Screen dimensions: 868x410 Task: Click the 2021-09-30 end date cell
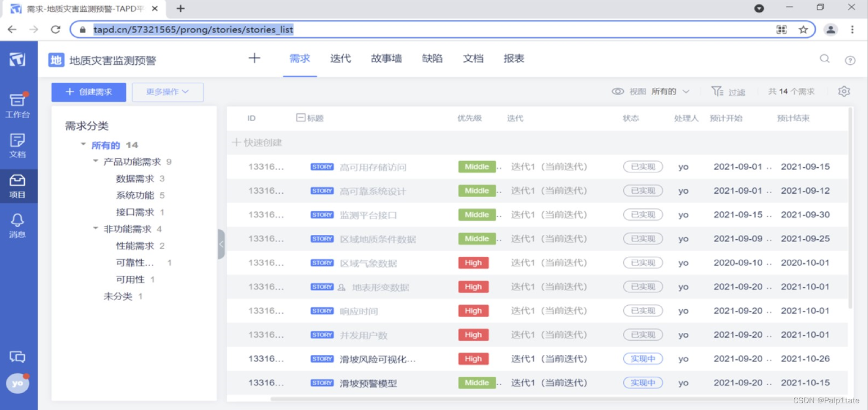805,215
